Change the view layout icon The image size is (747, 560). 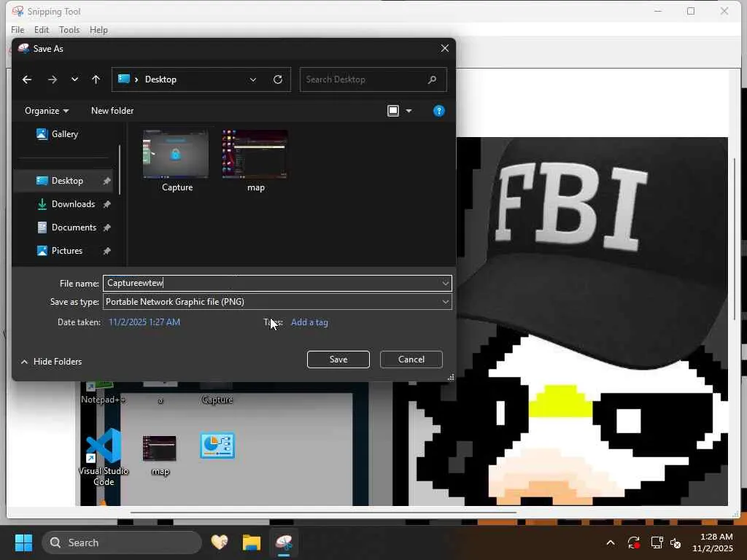(x=393, y=111)
